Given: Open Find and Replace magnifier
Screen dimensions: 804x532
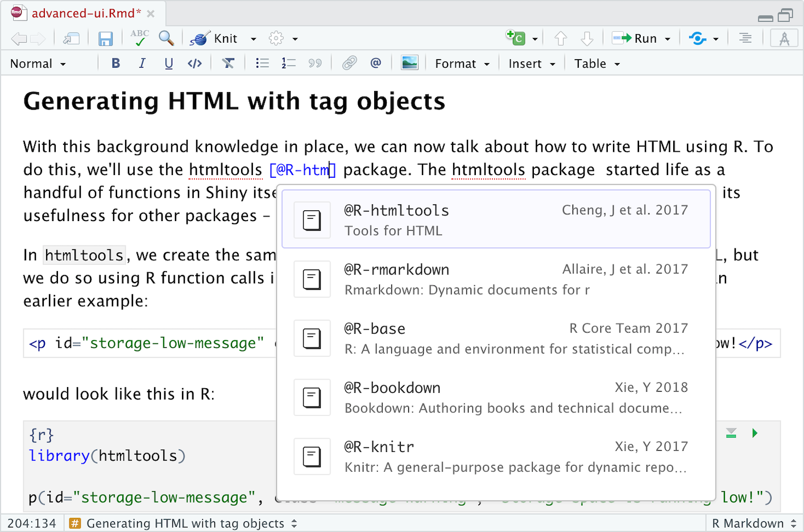Looking at the screenshot, I should 166,38.
